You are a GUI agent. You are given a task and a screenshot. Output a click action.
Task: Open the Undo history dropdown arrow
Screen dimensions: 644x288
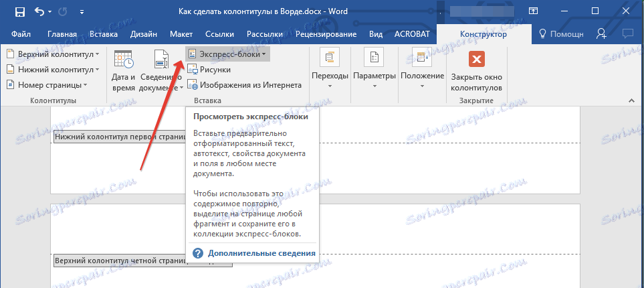tap(49, 12)
